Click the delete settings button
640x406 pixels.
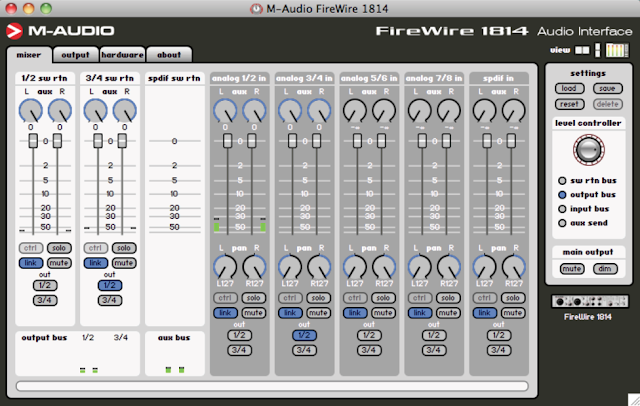[607, 104]
